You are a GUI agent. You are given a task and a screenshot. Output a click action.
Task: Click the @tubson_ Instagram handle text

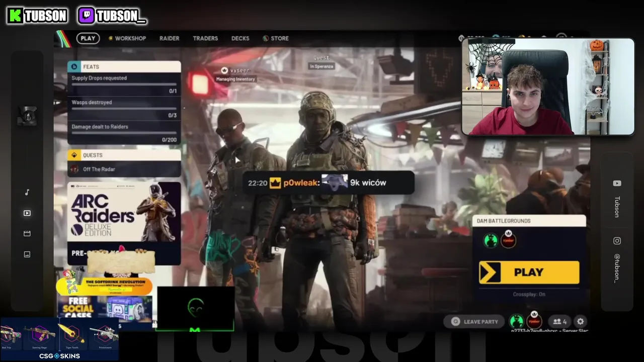(x=617, y=268)
